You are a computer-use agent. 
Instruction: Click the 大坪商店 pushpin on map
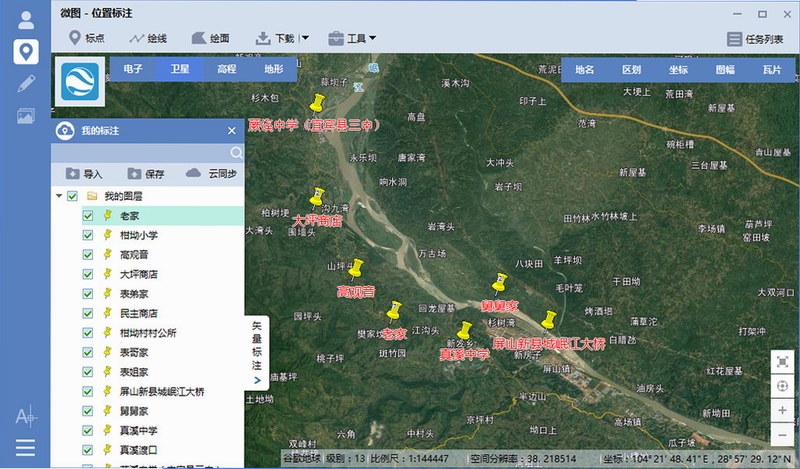point(317,198)
